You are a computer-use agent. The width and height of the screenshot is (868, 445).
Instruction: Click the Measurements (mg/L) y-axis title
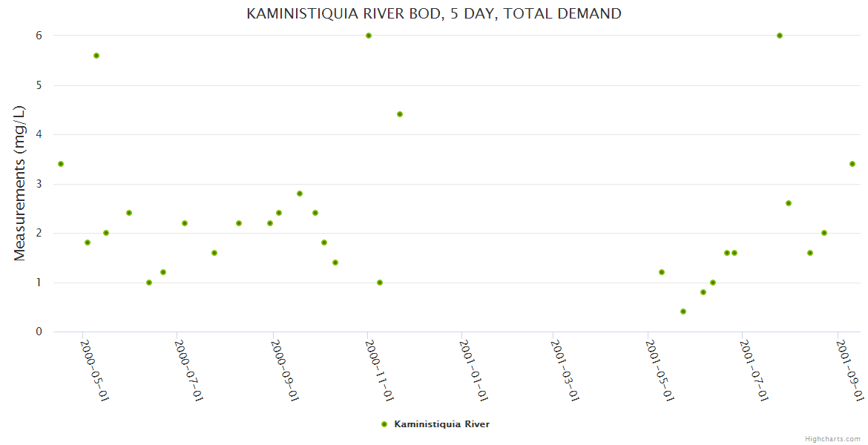(x=20, y=183)
